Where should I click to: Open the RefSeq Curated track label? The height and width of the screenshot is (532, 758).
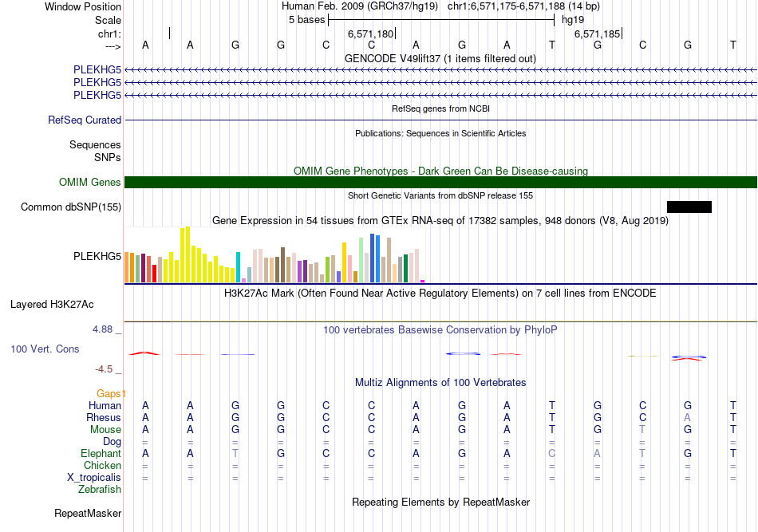85,120
